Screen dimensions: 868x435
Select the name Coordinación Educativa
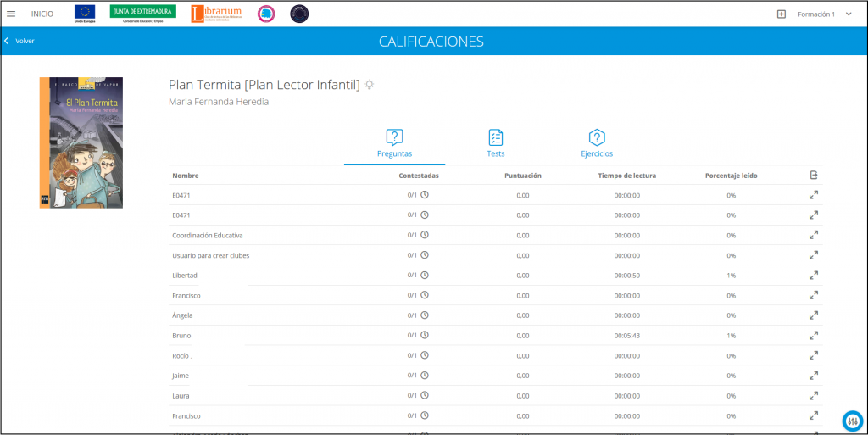click(208, 235)
